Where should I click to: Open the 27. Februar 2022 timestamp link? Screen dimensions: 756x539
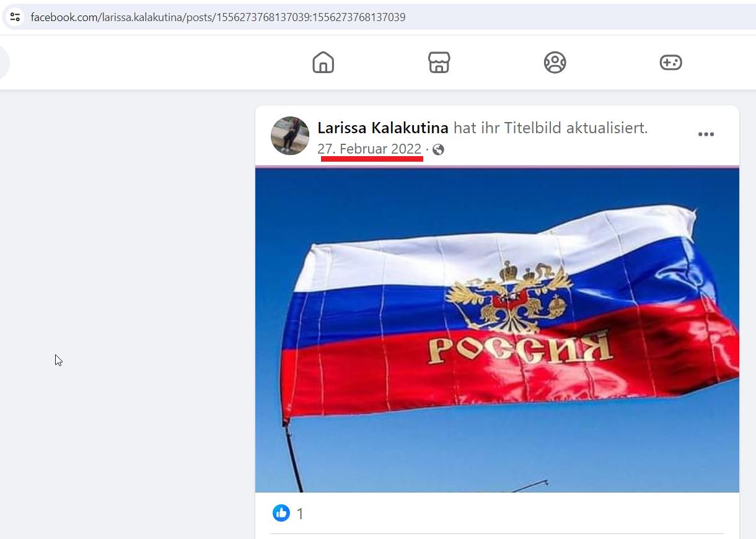tap(369, 149)
